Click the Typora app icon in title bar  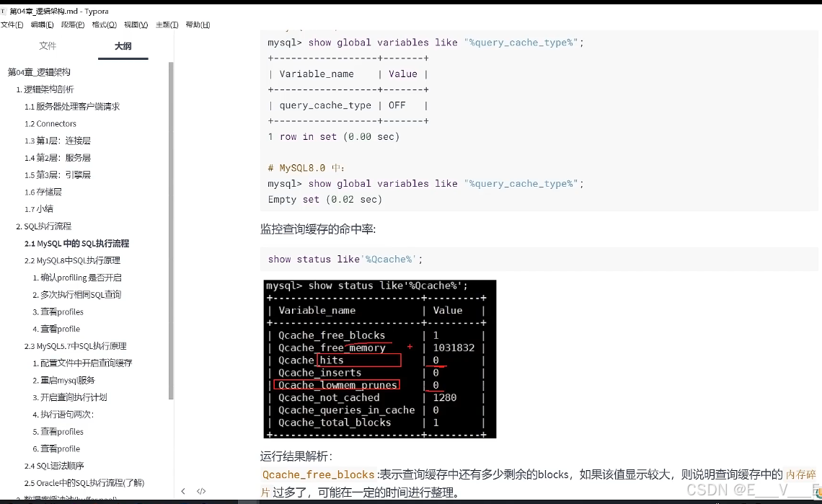click(x=3, y=11)
